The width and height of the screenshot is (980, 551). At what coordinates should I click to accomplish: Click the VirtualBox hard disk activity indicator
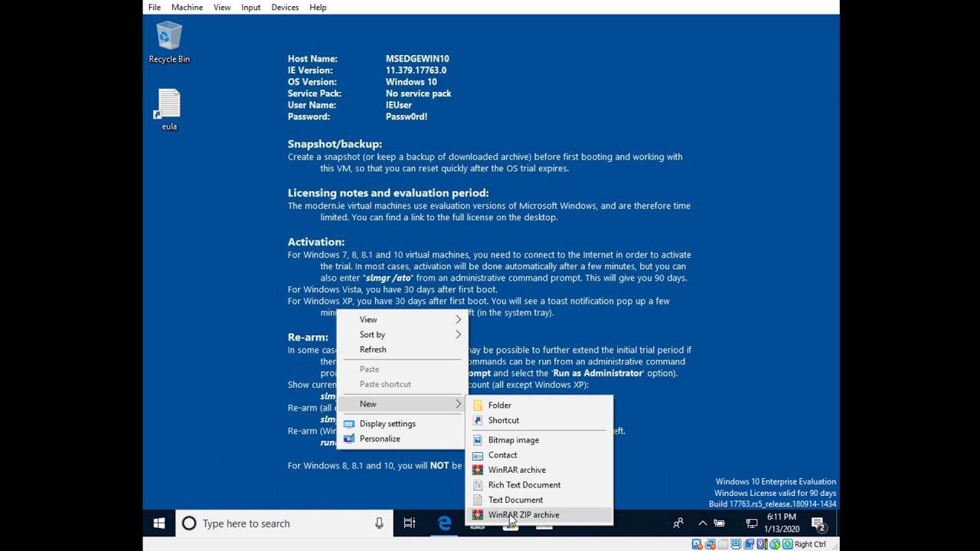pyautogui.click(x=697, y=544)
